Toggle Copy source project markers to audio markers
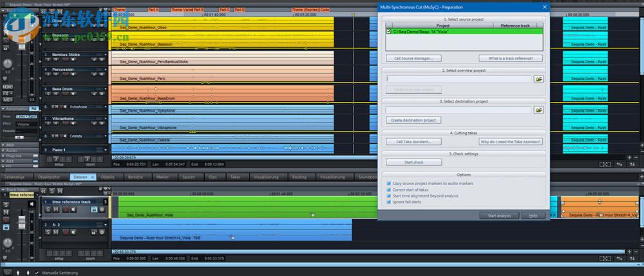This screenshot has height=276, width=644. [388, 183]
